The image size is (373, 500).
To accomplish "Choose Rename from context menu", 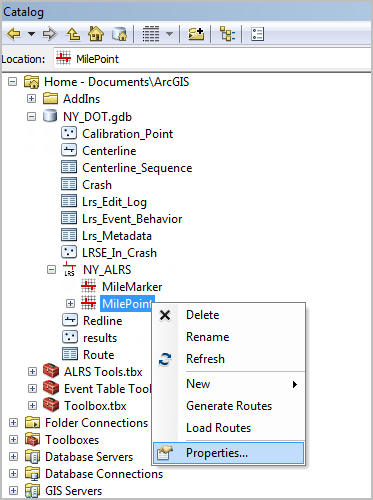I will point(229,337).
